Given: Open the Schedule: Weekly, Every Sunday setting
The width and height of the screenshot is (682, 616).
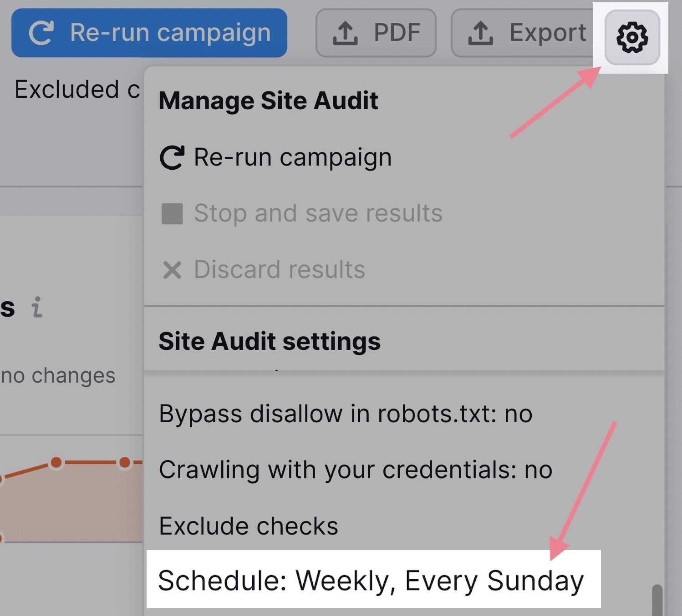Looking at the screenshot, I should coord(371,580).
